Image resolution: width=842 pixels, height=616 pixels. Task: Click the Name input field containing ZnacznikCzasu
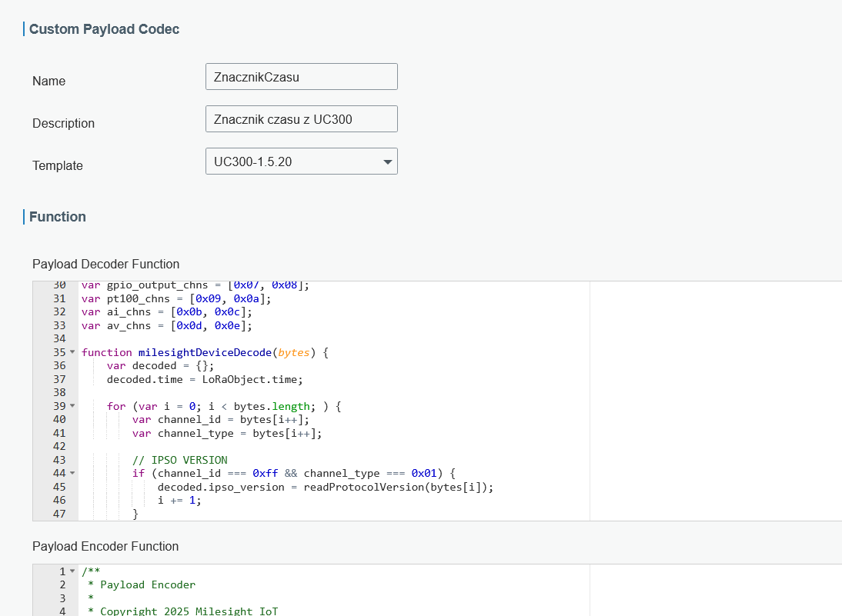point(301,77)
